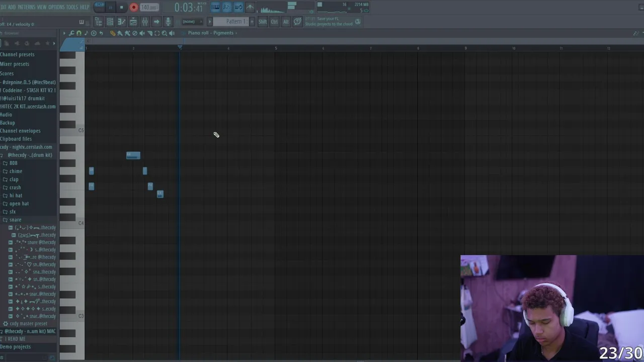The image size is (644, 362).
Task: Click the microphone recording icon
Action: pyautogui.click(x=168, y=22)
